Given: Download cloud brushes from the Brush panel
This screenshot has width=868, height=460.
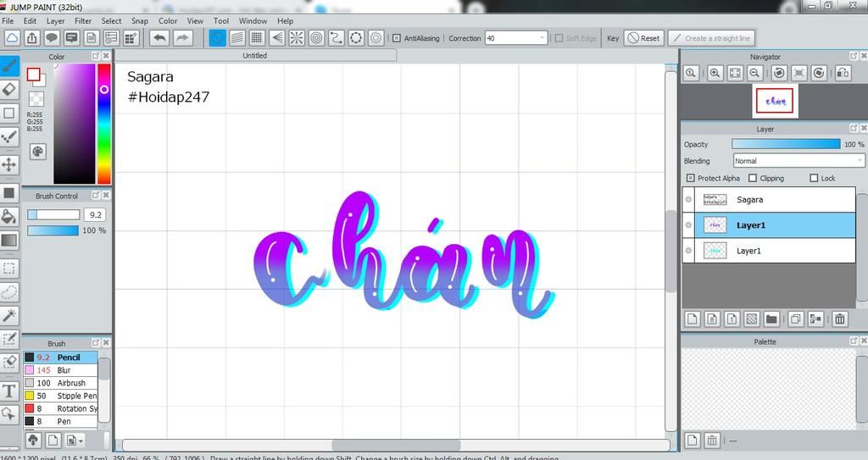Looking at the screenshot, I should tap(33, 441).
